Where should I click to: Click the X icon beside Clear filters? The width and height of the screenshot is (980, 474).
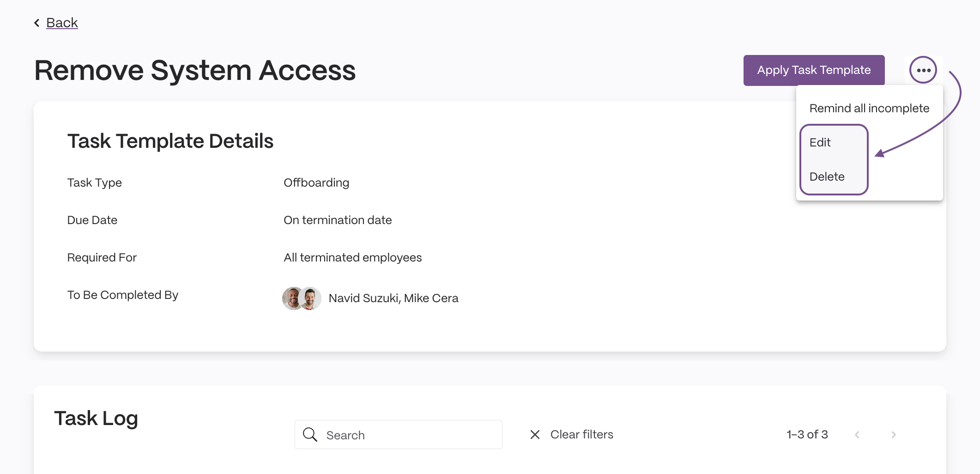535,434
